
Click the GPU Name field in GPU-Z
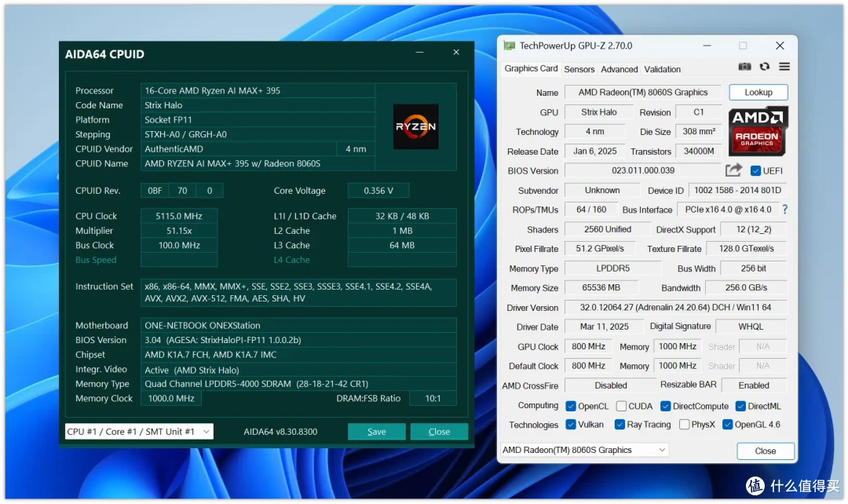tap(643, 93)
